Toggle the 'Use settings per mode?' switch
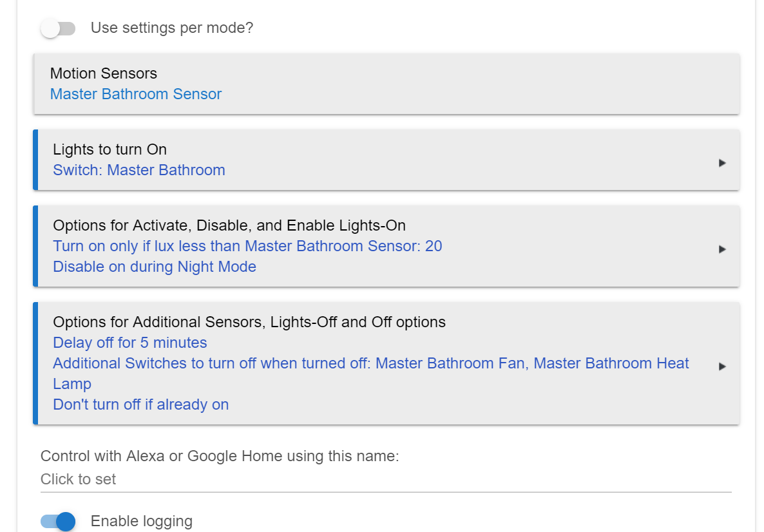 (58, 28)
